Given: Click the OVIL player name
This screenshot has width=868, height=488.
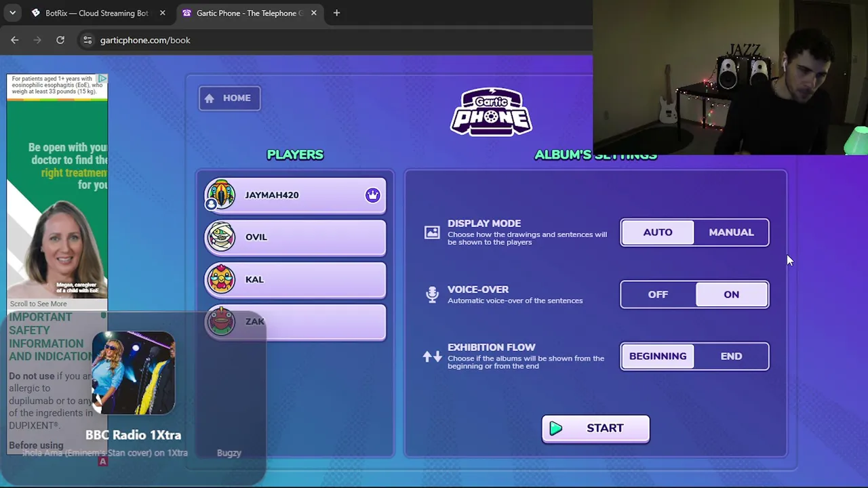Looking at the screenshot, I should [256, 237].
